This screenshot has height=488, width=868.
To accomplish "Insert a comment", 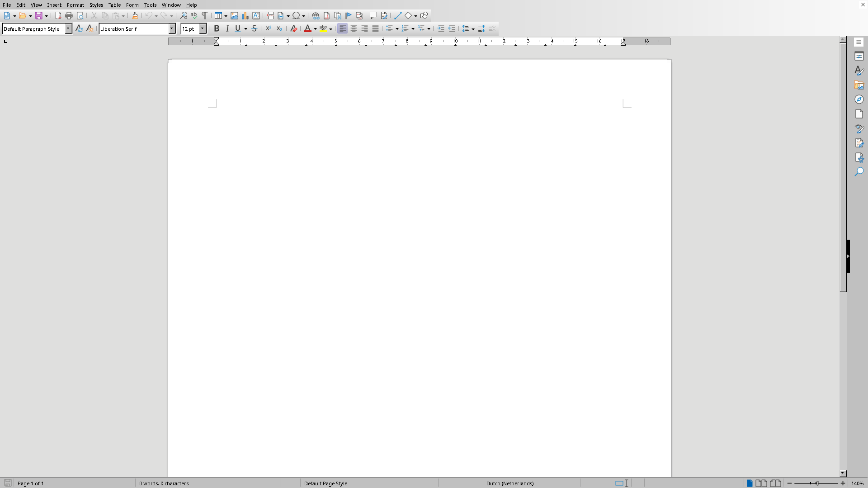I will [373, 16].
